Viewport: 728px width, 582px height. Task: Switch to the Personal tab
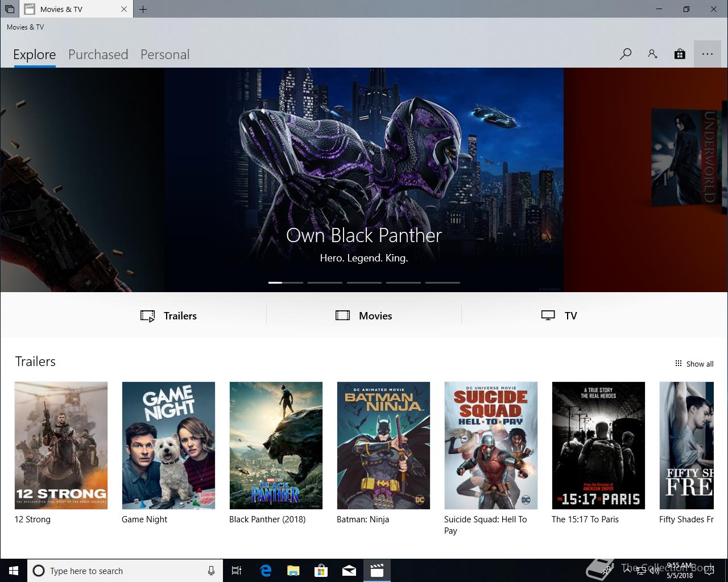(165, 55)
